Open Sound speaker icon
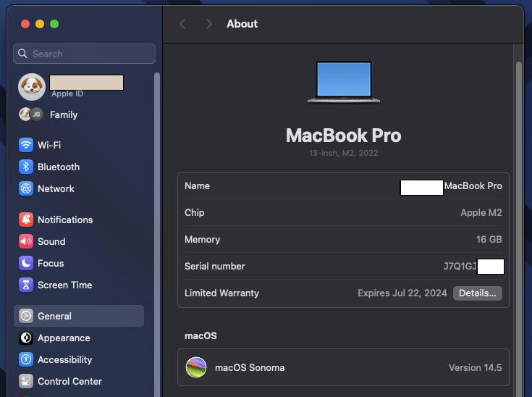 point(26,241)
